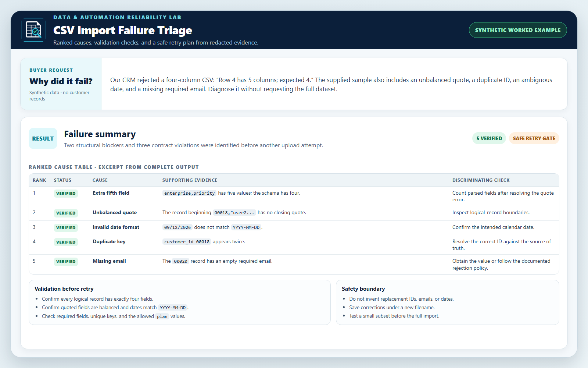
Task: Click the CSV document inspection icon
Action: pos(33,30)
